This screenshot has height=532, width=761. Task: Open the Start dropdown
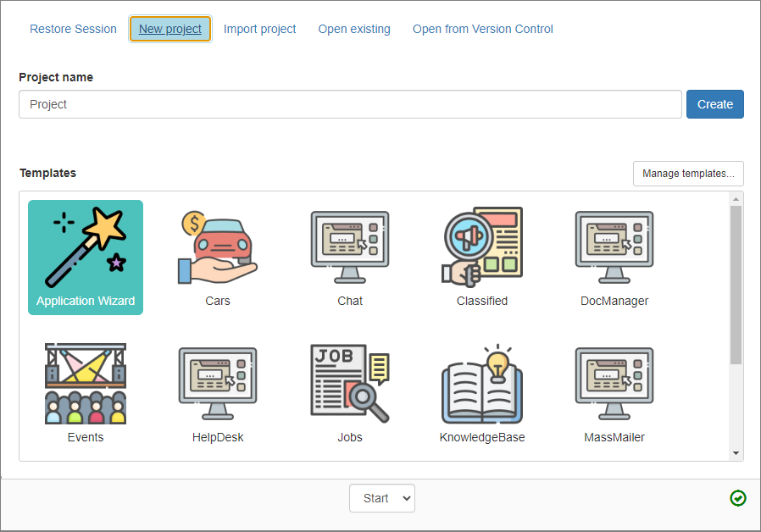coord(382,498)
